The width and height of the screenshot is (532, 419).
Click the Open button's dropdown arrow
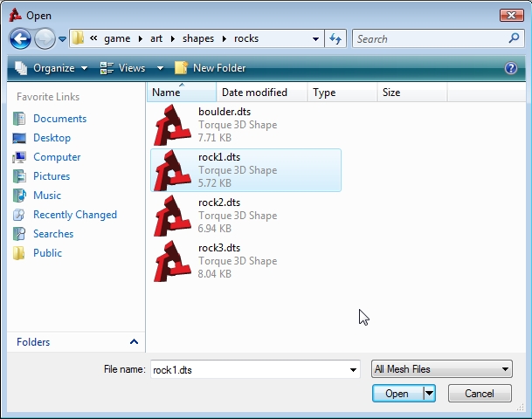coord(429,394)
